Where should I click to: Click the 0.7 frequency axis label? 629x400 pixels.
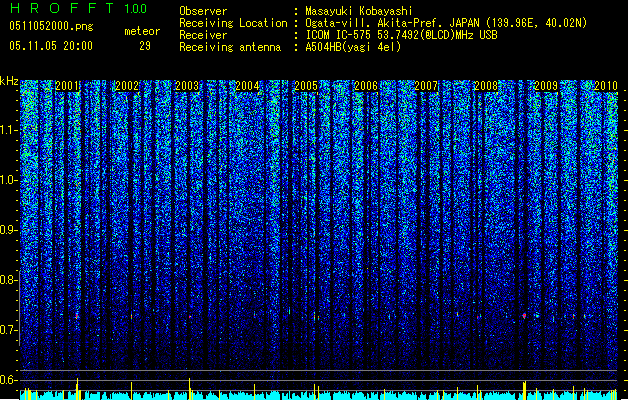coord(9,330)
